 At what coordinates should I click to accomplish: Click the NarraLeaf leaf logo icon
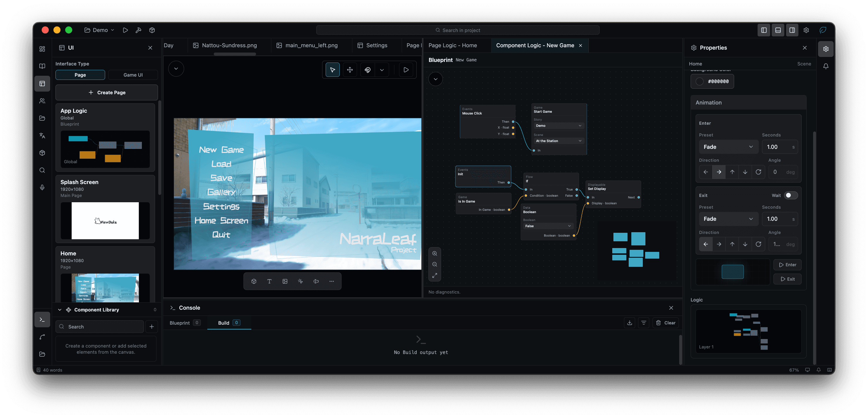[823, 30]
